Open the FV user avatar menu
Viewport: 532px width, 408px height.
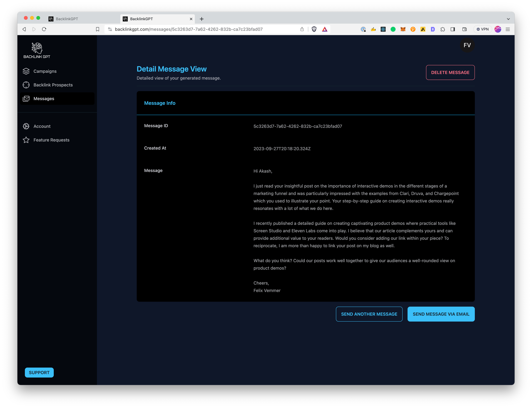click(467, 45)
